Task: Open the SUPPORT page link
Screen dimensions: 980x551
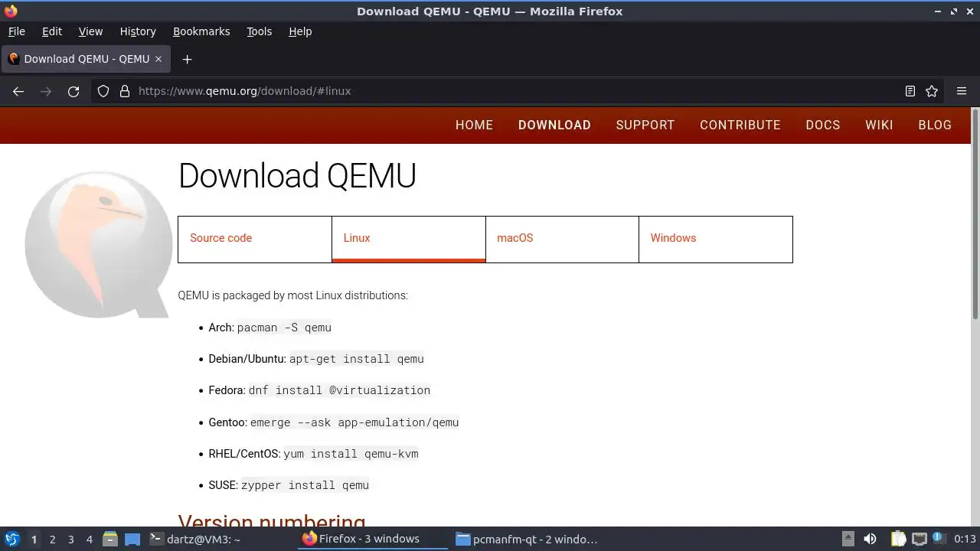Action: [645, 125]
